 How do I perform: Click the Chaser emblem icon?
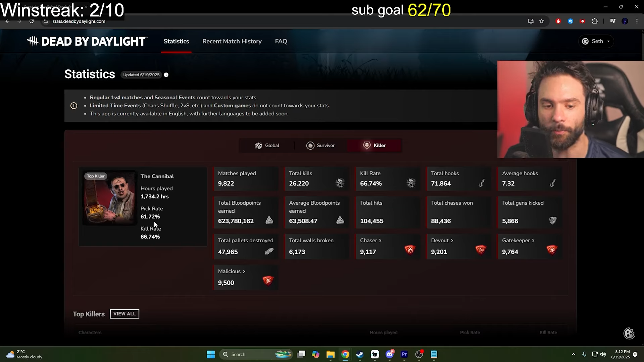pyautogui.click(x=410, y=250)
